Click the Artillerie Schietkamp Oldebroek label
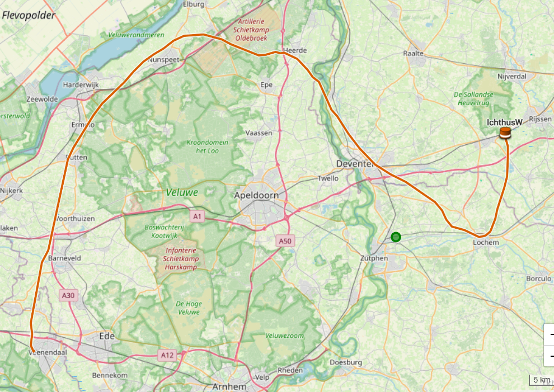The image size is (554, 392). tap(251, 30)
